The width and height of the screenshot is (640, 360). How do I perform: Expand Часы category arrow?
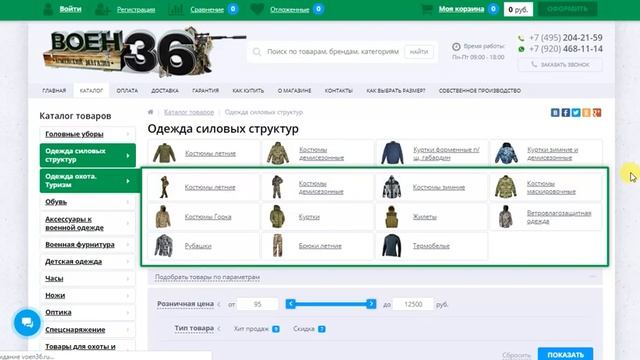coord(128,279)
